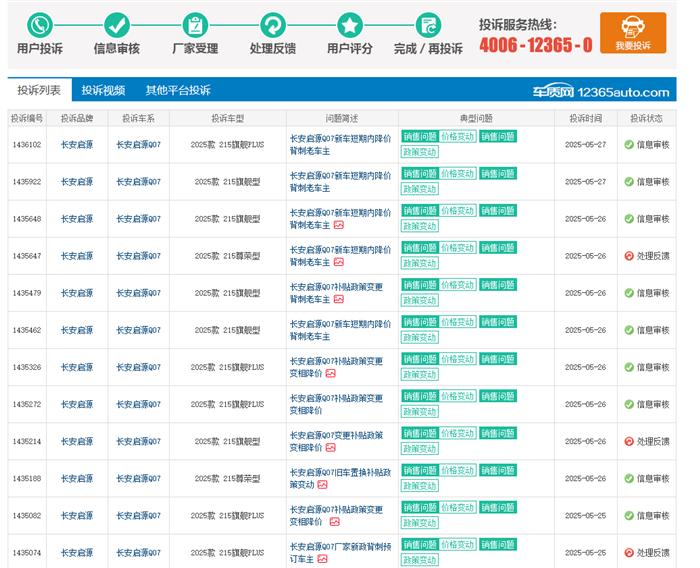Viewport: 700px width, 568px height.
Task: Click the 厂家受理 clipboard step icon
Action: coord(195,25)
